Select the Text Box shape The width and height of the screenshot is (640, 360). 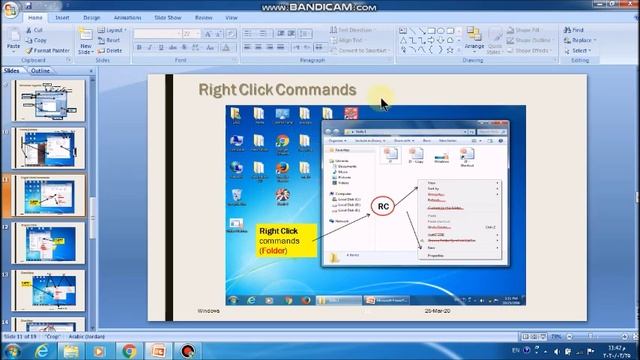point(403,31)
